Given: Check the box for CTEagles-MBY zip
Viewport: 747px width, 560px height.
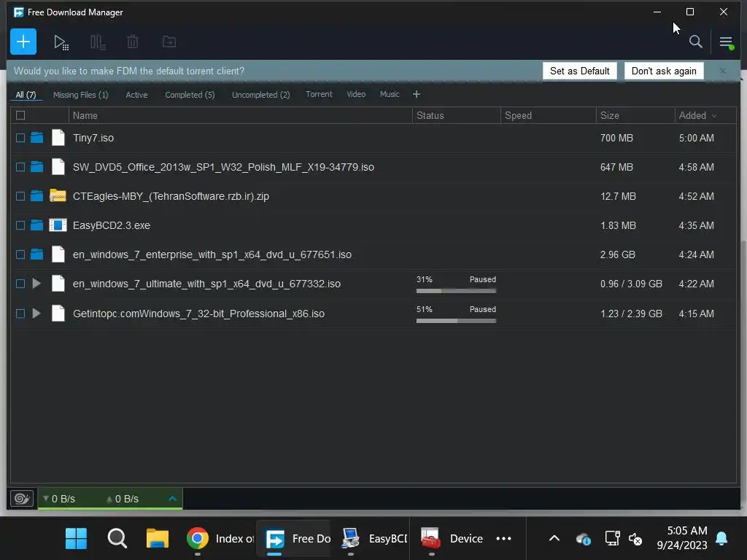Looking at the screenshot, I should coord(20,195).
